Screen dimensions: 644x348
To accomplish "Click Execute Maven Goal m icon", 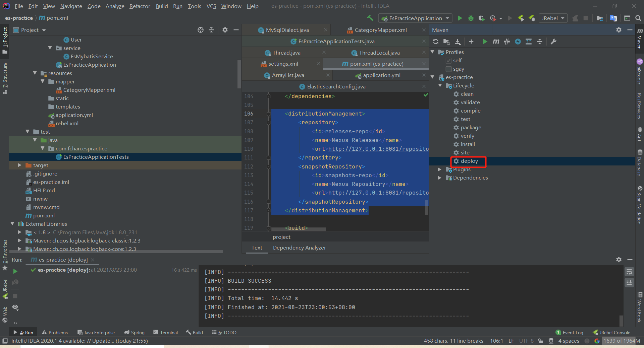I will [496, 42].
